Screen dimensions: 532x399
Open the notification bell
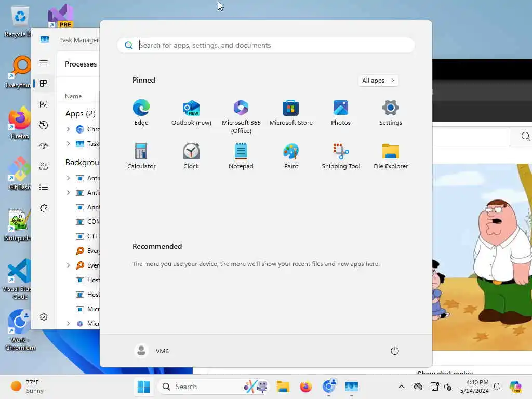(x=497, y=387)
